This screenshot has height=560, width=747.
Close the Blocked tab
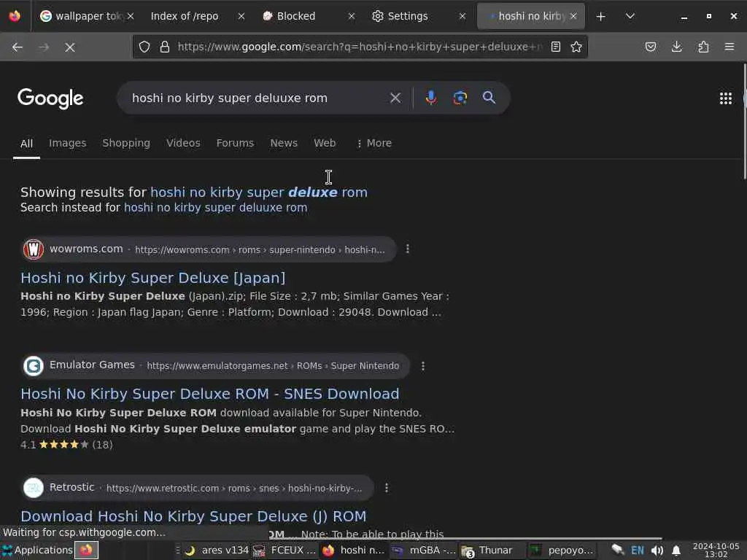(351, 16)
